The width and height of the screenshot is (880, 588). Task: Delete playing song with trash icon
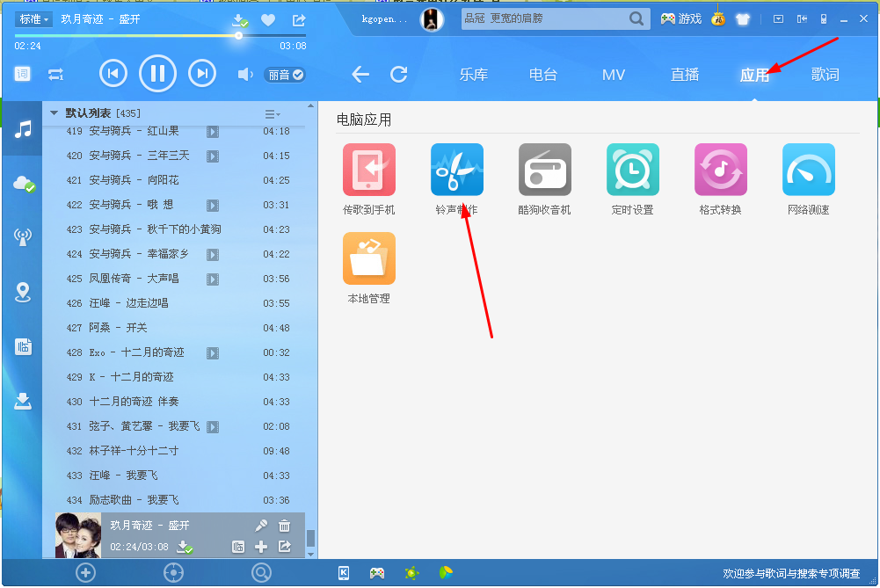coord(285,526)
